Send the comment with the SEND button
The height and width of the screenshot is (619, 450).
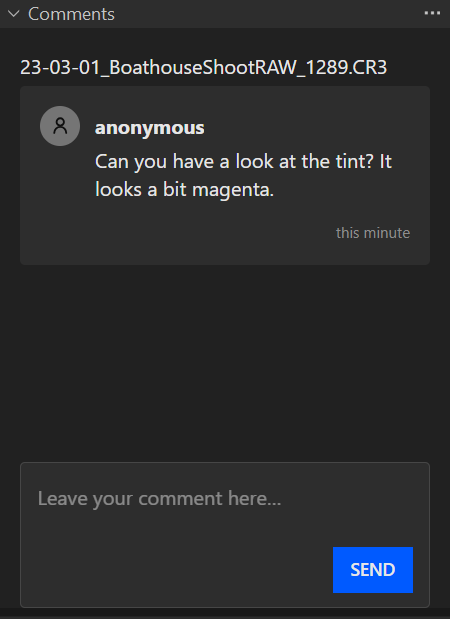click(373, 570)
